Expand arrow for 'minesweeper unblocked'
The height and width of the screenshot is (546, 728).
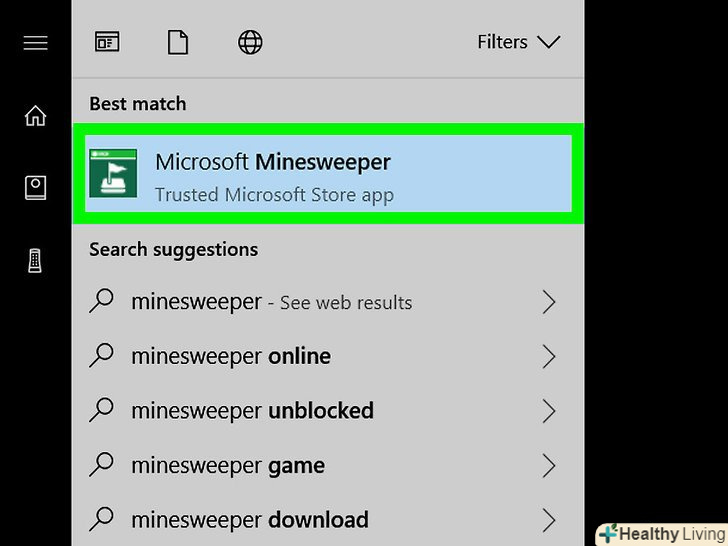549,411
